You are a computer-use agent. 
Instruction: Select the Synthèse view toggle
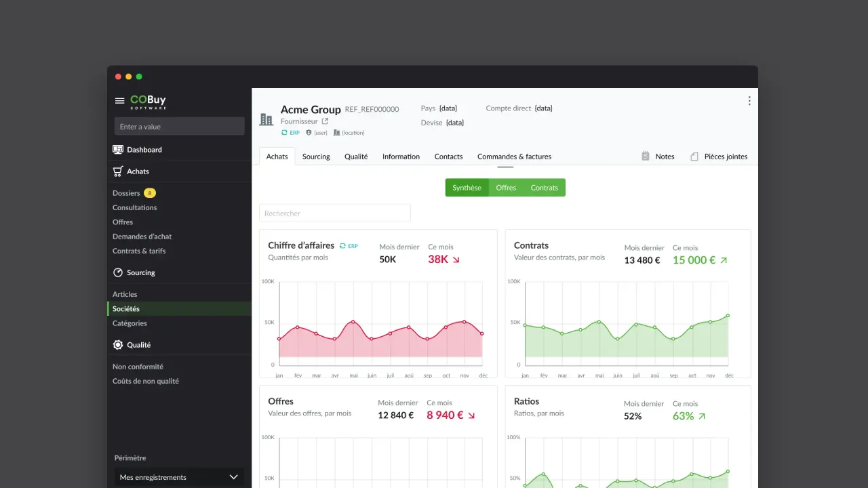467,188
